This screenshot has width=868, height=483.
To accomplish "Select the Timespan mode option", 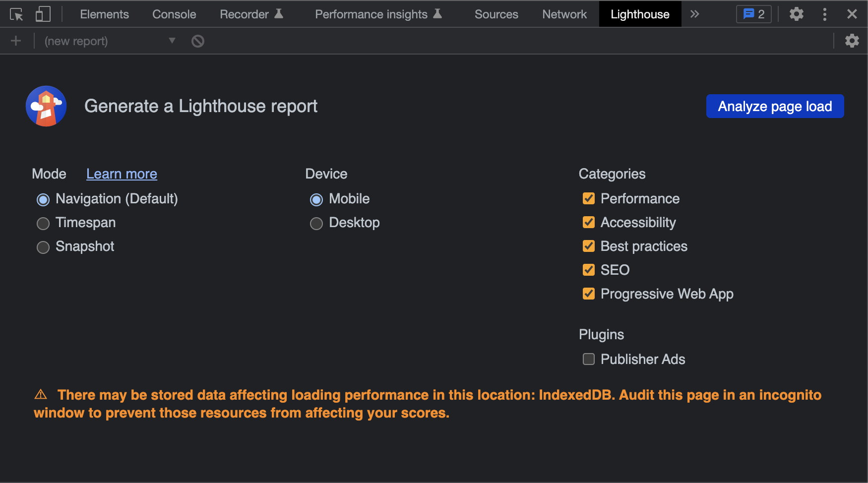I will click(x=43, y=224).
